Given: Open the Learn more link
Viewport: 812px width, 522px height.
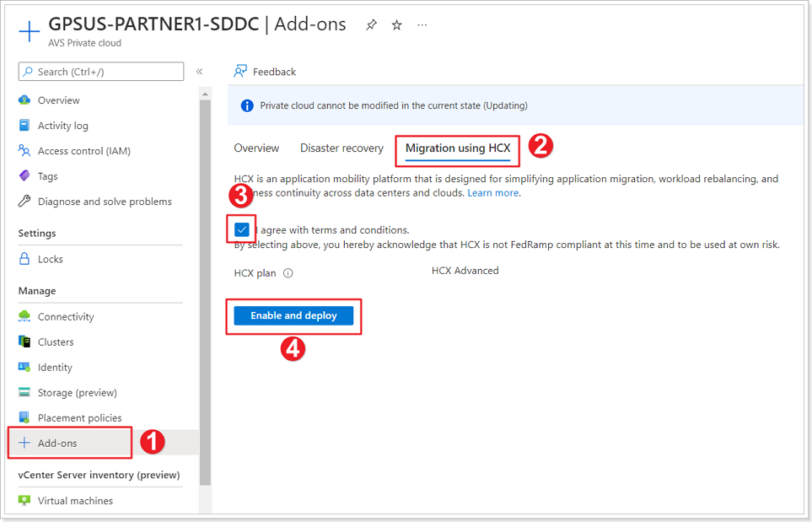Looking at the screenshot, I should coord(493,192).
